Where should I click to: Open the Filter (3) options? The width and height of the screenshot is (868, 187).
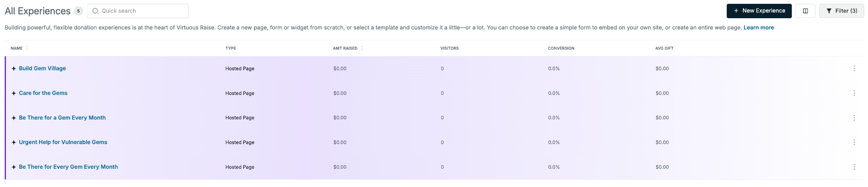pyautogui.click(x=841, y=11)
